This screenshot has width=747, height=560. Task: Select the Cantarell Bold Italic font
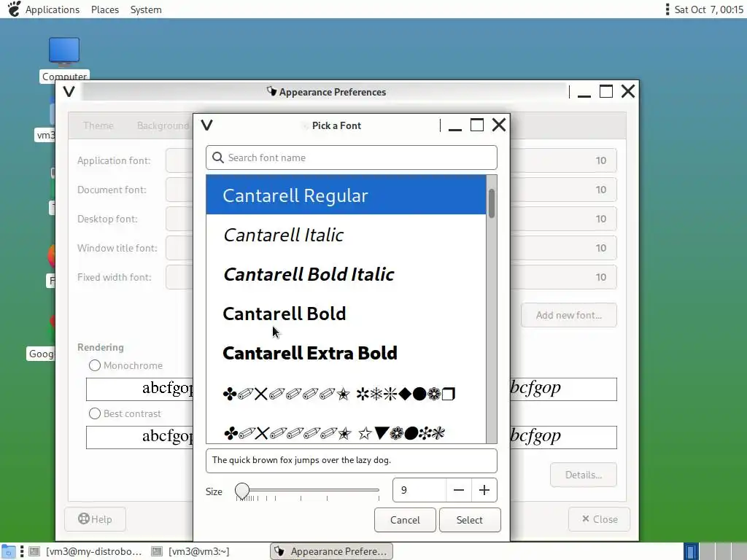tap(347, 274)
